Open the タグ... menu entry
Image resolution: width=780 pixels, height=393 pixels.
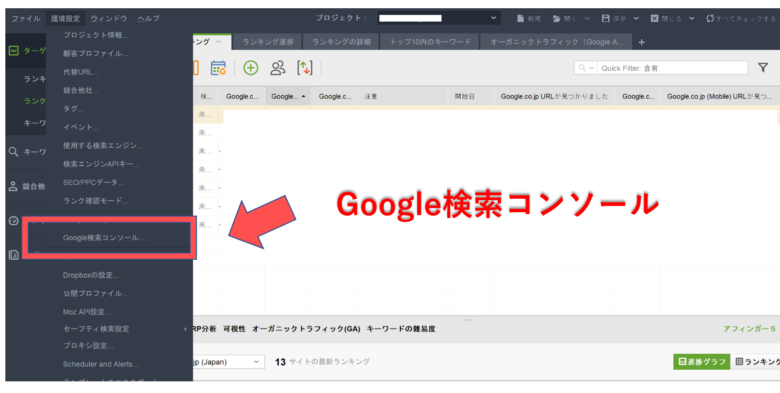pos(74,109)
